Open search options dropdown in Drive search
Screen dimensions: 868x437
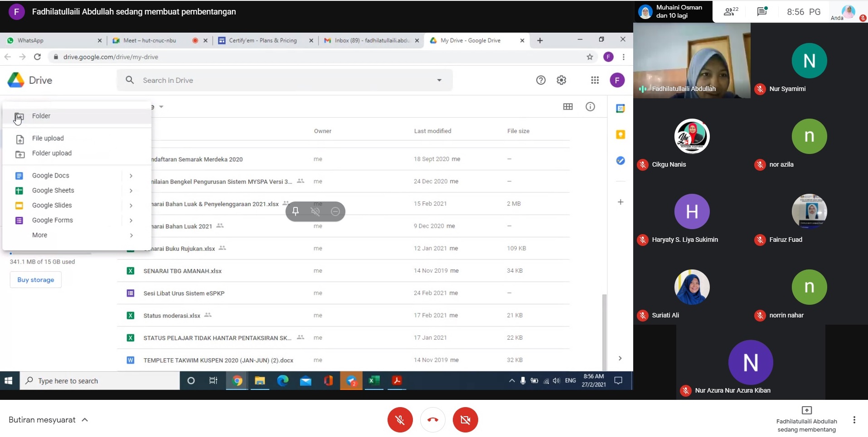pyautogui.click(x=439, y=80)
